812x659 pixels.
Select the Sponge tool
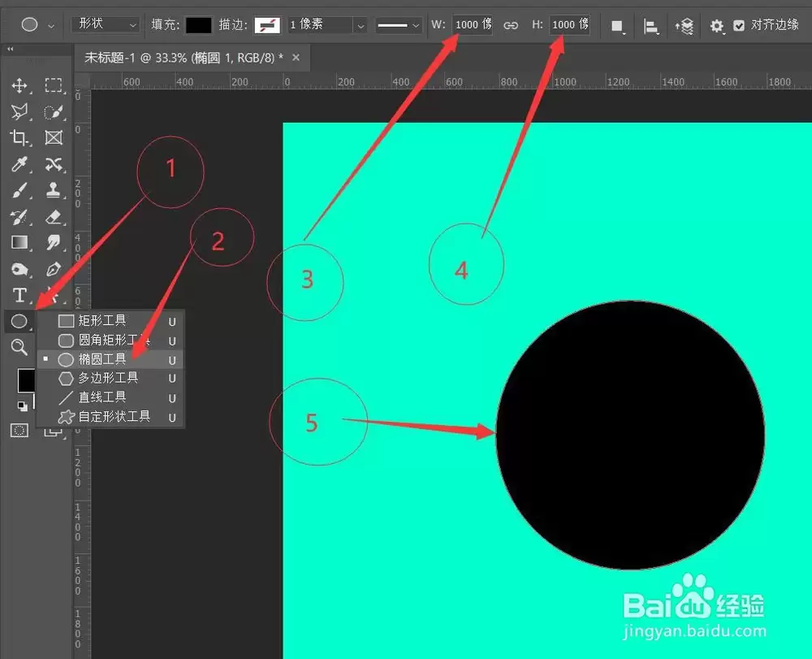(x=19, y=270)
